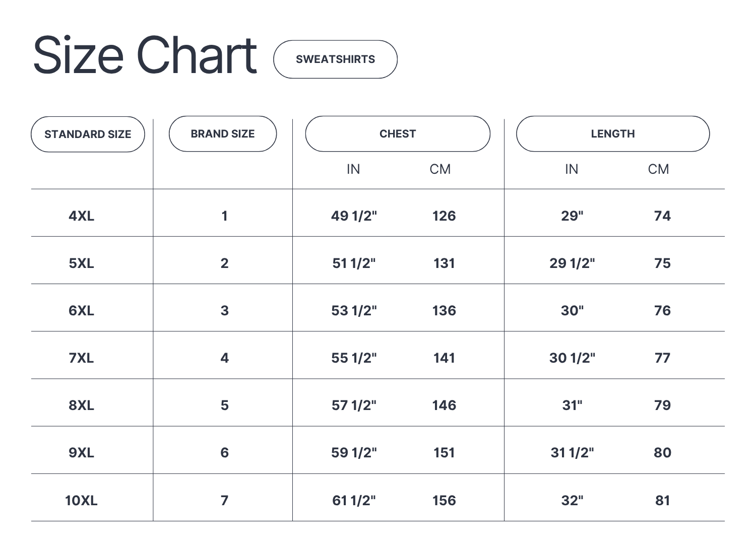756x544 pixels.
Task: Select the STANDARD SIZE column header
Action: (88, 134)
